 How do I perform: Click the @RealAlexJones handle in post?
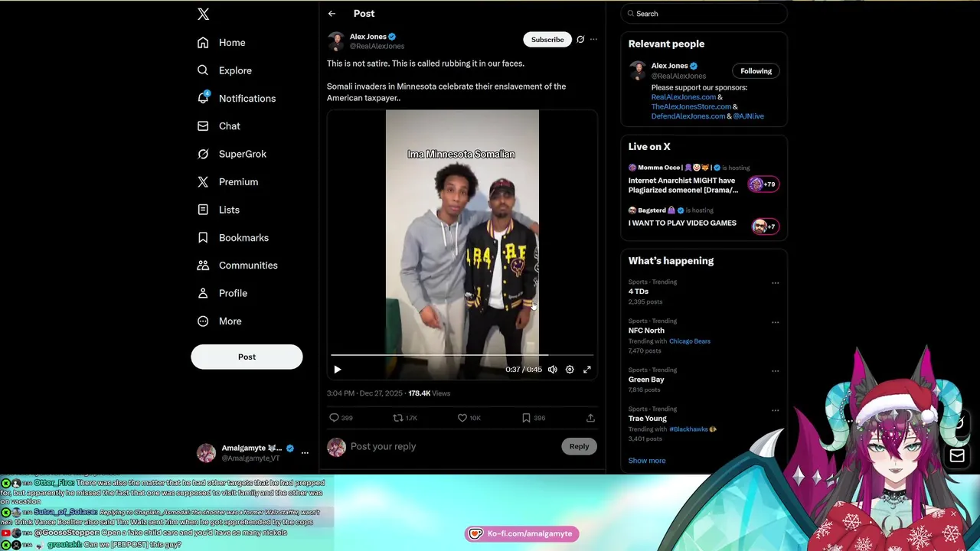pos(377,46)
